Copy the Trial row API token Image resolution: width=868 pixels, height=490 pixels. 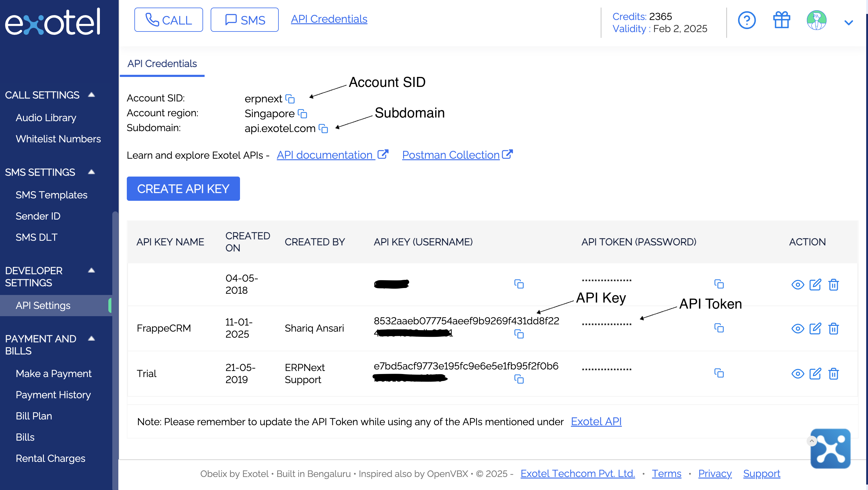tap(719, 373)
